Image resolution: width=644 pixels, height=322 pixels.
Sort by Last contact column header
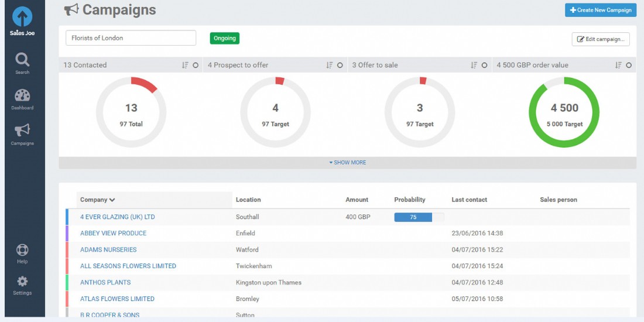[470, 200]
